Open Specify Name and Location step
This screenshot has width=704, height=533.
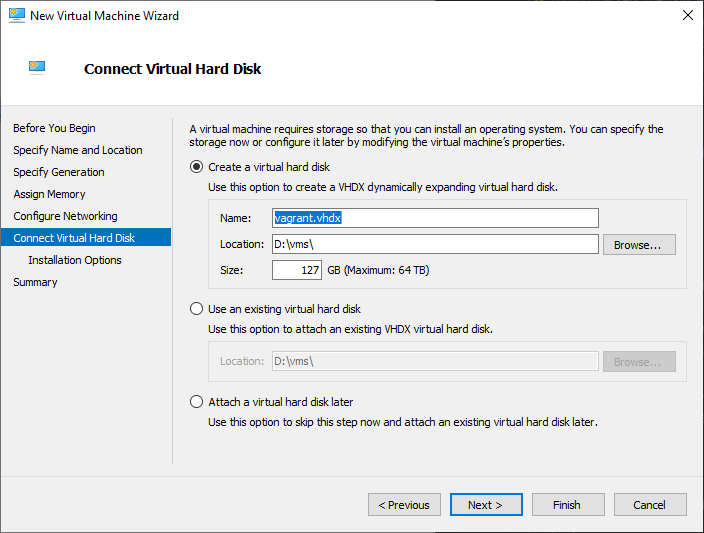pyautogui.click(x=77, y=150)
